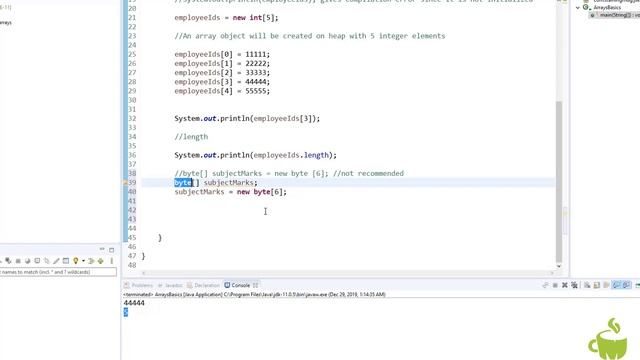This screenshot has height=360, width=640.
Task: Click the terminated ArraysBasics console status line
Action: click(254, 294)
